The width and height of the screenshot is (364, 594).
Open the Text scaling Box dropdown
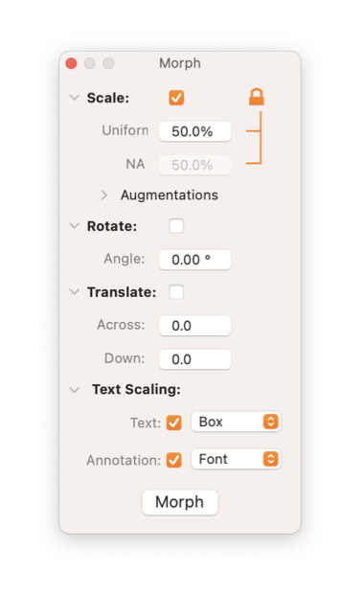tap(236, 422)
